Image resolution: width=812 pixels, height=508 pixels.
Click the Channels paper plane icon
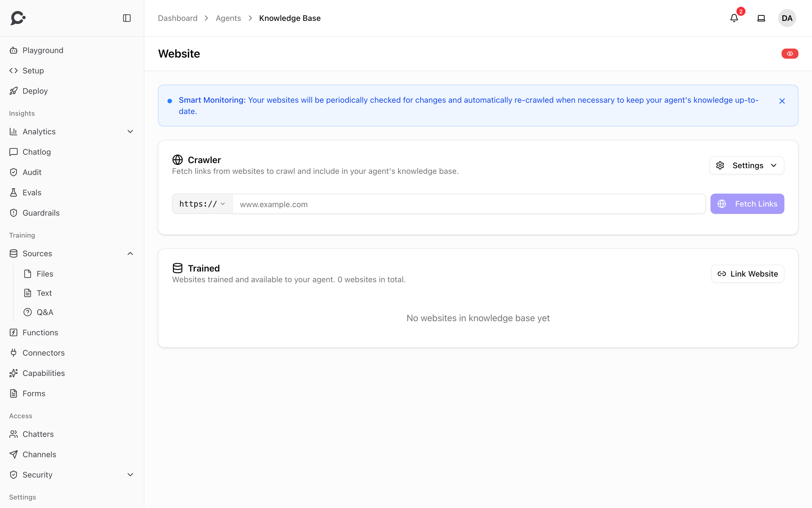click(14, 455)
